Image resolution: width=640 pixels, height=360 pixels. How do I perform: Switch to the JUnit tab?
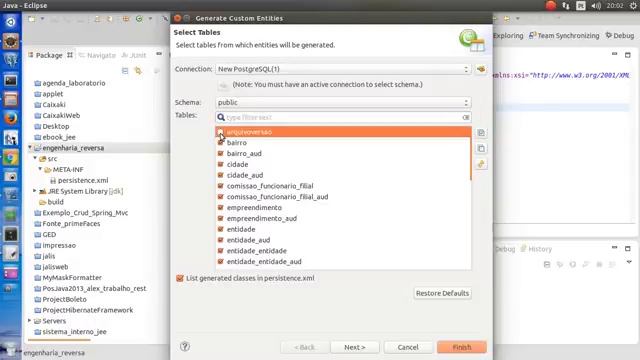pyautogui.click(x=134, y=55)
